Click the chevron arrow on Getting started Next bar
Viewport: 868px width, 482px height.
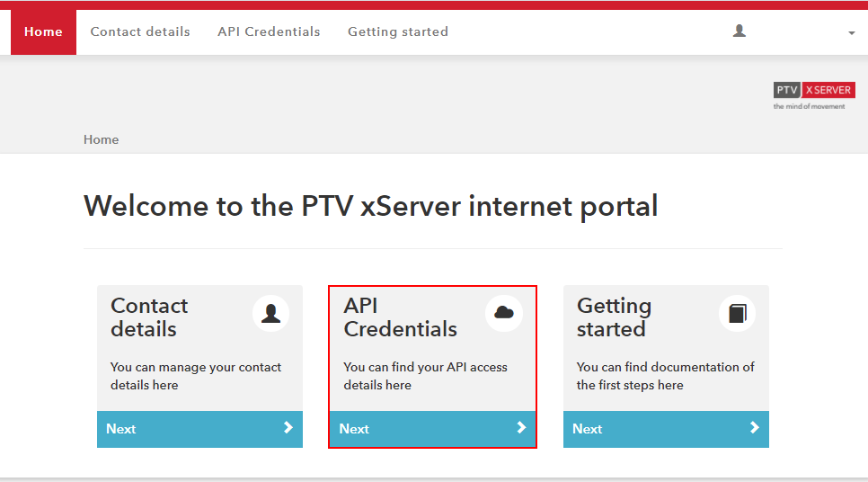tap(754, 427)
